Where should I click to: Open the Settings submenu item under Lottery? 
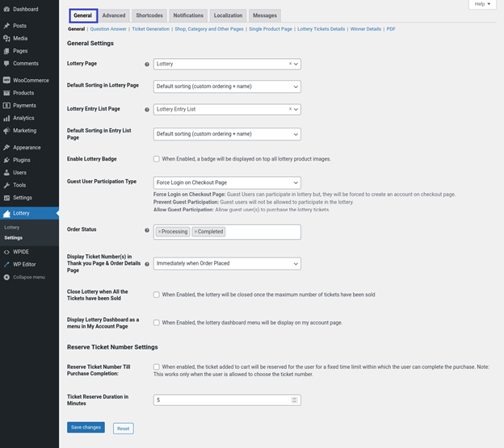[14, 238]
